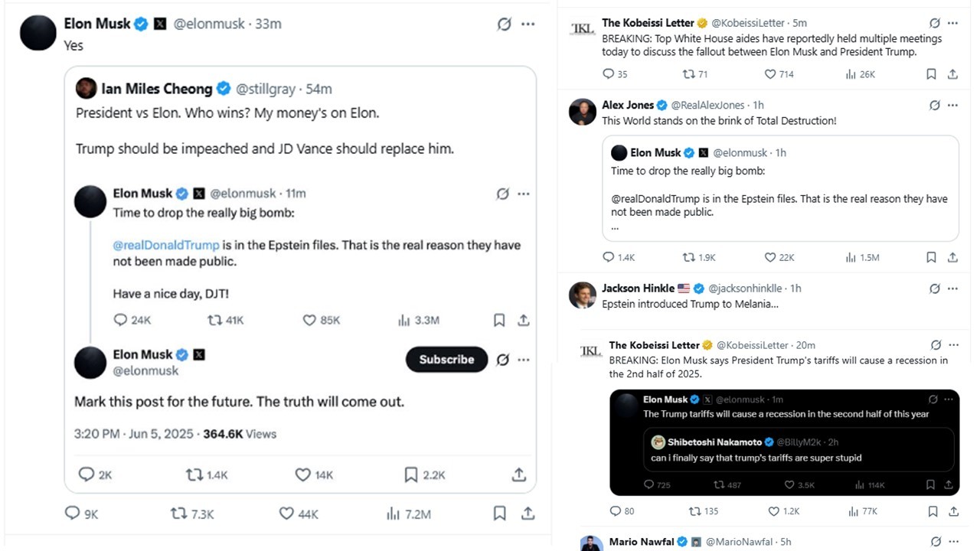Repost Elon Musk's main "Yes" post

point(179,514)
